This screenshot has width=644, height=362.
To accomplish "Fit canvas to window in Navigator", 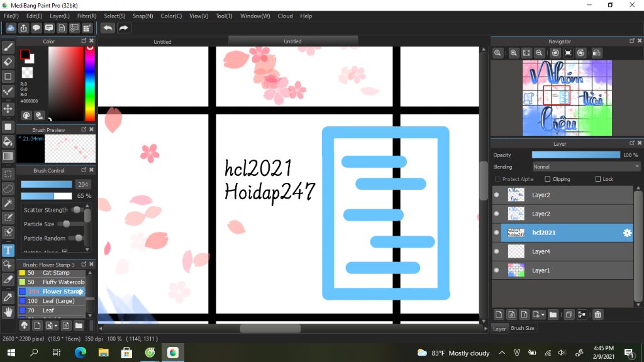I will coord(526,53).
